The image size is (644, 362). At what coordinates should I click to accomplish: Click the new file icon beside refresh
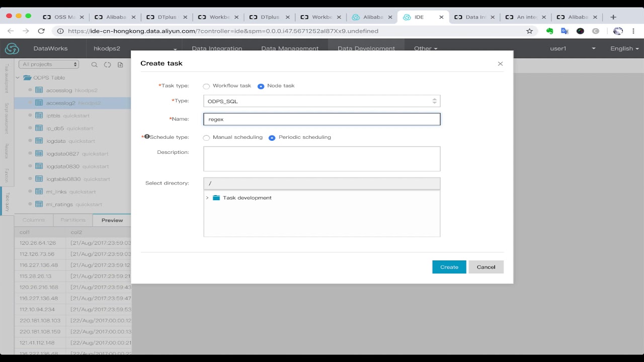pyautogui.click(x=120, y=64)
